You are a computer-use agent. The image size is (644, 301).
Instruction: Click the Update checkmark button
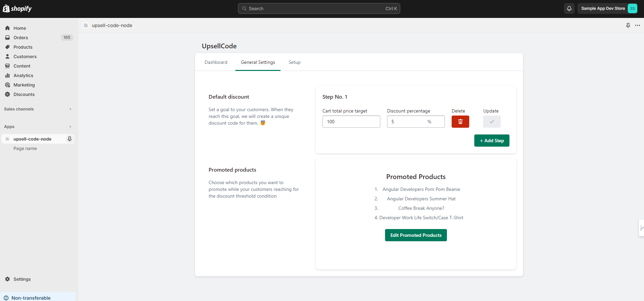pos(492,122)
